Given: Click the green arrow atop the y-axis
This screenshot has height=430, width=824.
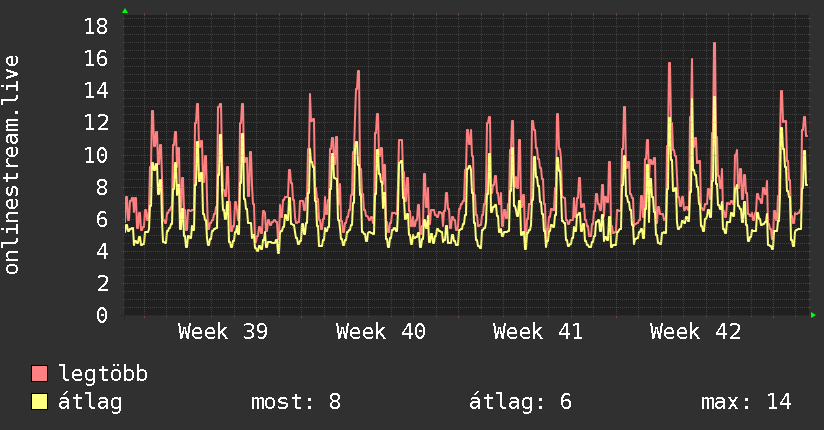Looking at the screenshot, I should (125, 11).
